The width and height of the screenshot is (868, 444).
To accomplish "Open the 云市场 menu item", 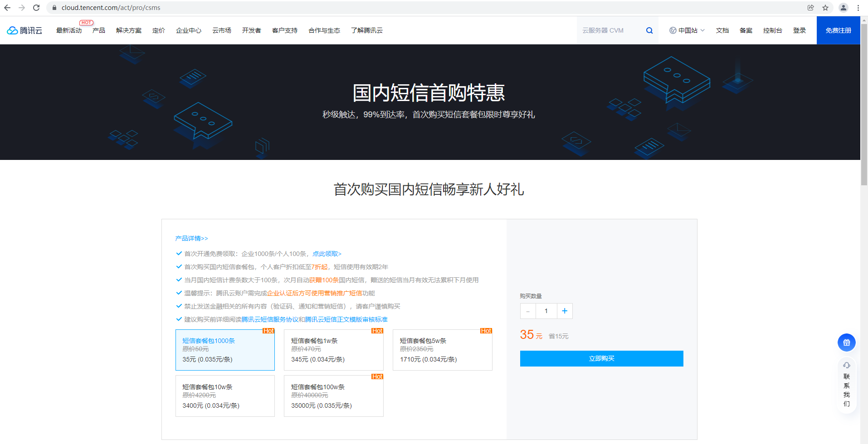I will click(222, 30).
